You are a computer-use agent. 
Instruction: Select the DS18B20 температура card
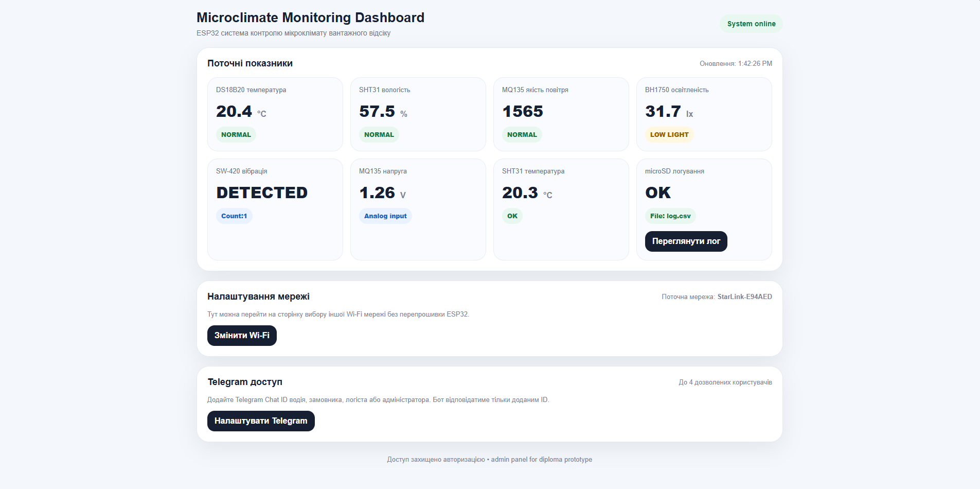click(x=275, y=114)
